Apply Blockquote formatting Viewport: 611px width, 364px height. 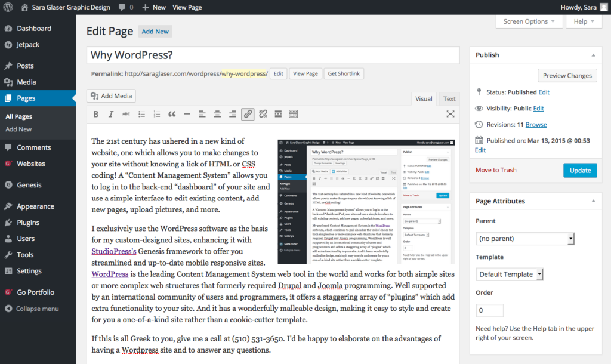coord(172,114)
